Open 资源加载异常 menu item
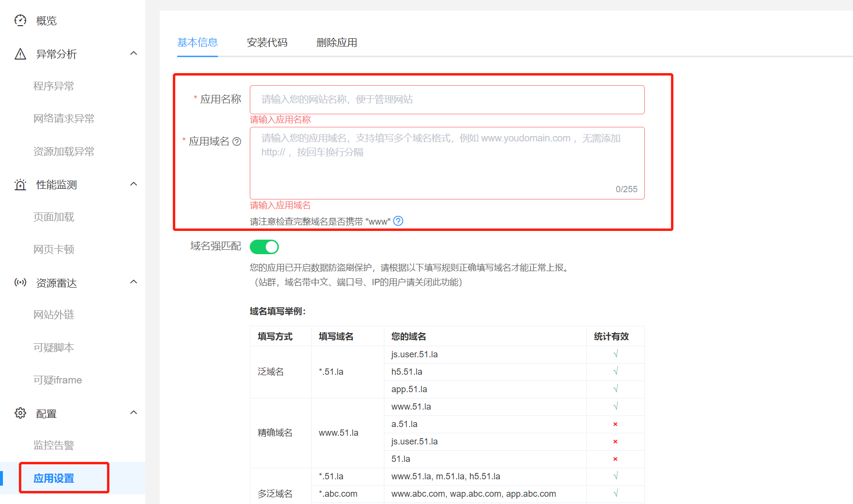Viewport: 853px width, 504px height. [64, 152]
